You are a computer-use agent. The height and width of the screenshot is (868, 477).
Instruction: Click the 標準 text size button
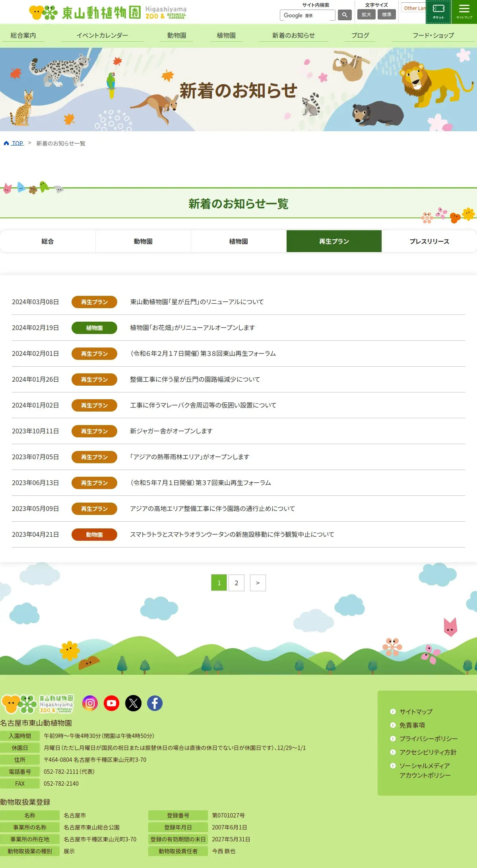click(386, 15)
